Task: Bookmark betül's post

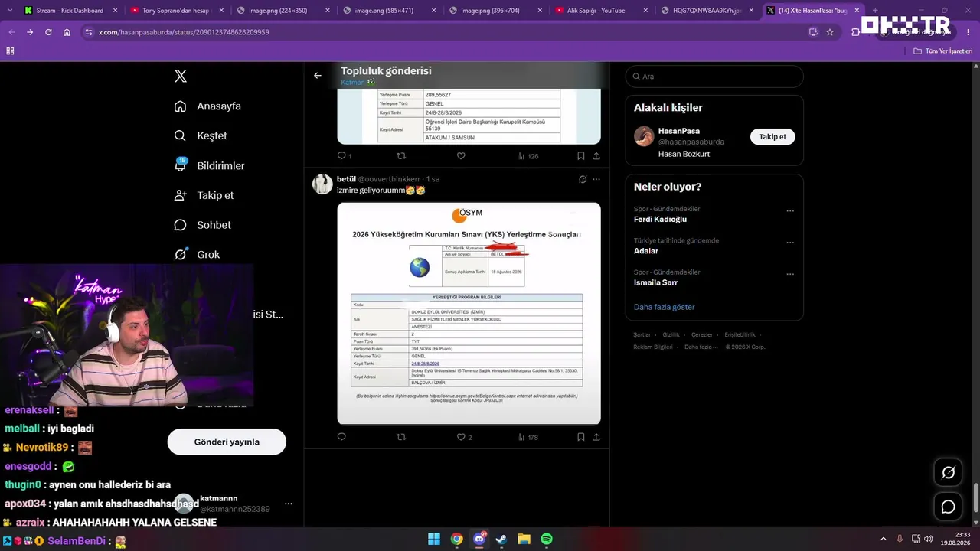Action: (x=581, y=437)
